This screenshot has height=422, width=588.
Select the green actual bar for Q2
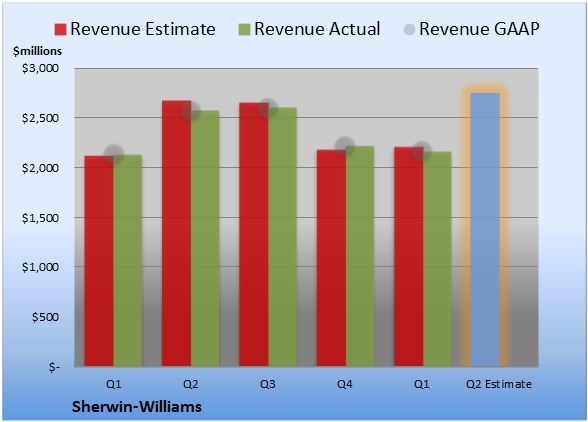point(205,238)
